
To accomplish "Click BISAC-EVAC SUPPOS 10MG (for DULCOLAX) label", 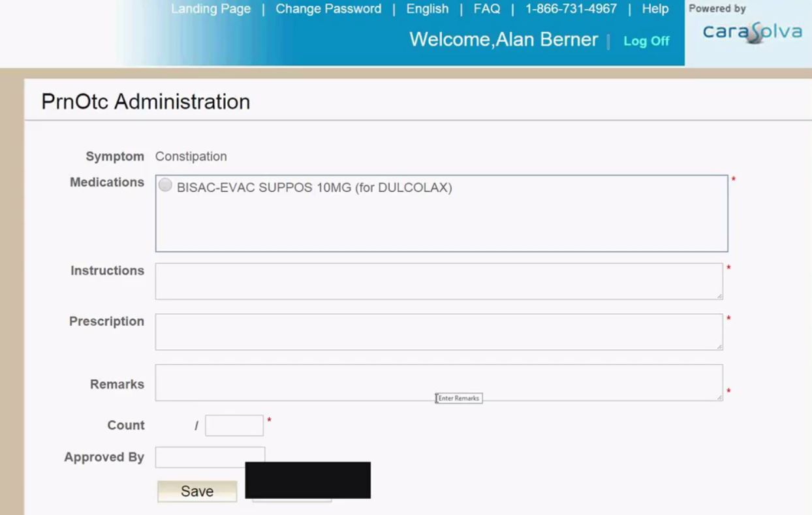I will coord(315,188).
